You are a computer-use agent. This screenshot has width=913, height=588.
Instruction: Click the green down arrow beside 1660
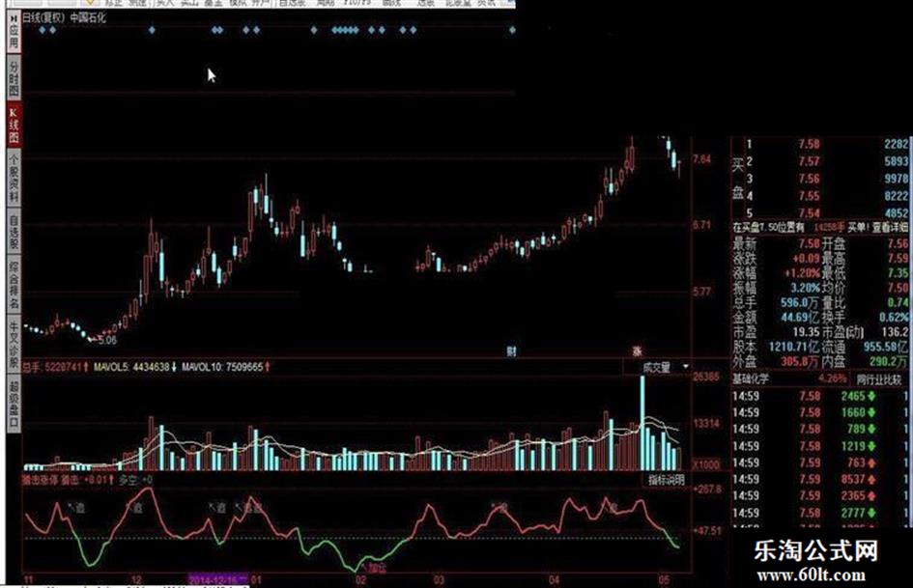coord(871,413)
